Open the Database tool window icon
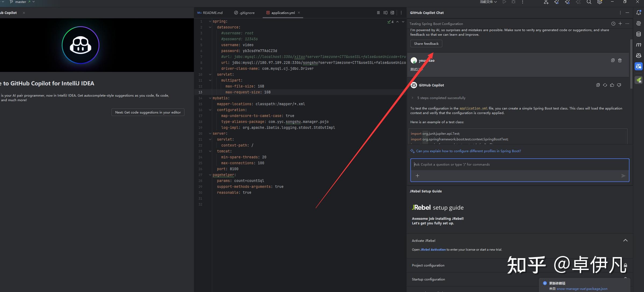The width and height of the screenshot is (644, 292). (x=639, y=34)
